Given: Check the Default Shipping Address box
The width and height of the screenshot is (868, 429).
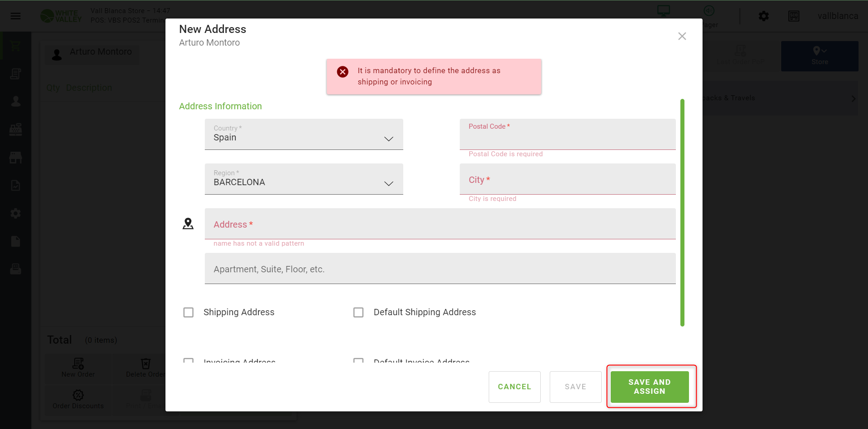Looking at the screenshot, I should (x=359, y=312).
